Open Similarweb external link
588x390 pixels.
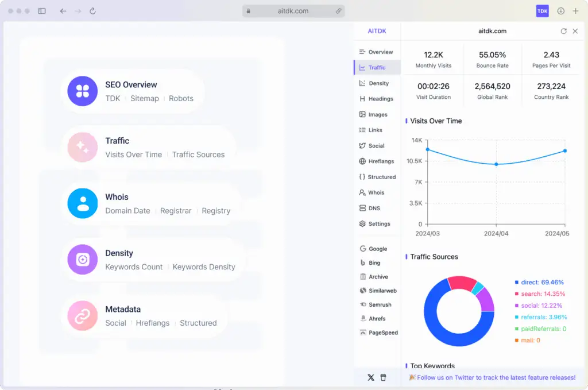(x=378, y=291)
